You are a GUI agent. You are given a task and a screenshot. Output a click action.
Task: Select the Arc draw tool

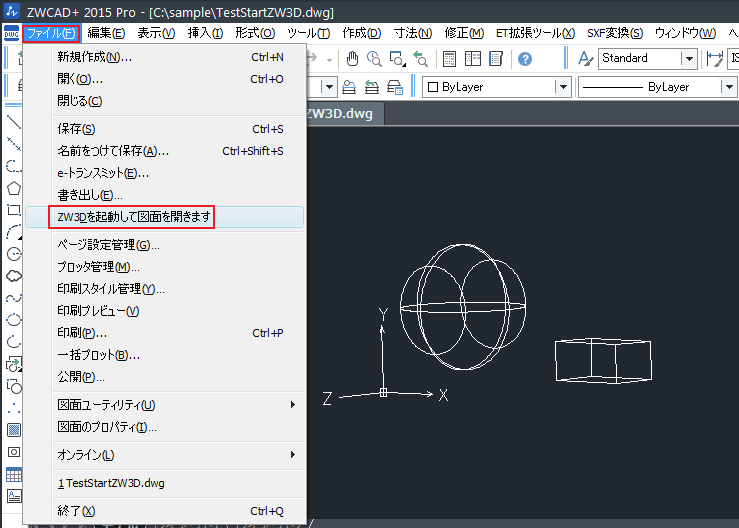pos(14,232)
